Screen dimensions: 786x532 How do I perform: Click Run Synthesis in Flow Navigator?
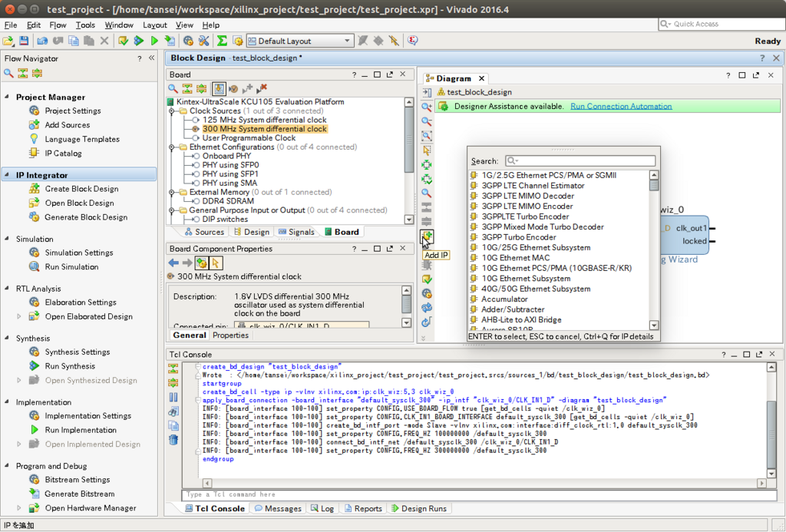coord(70,366)
